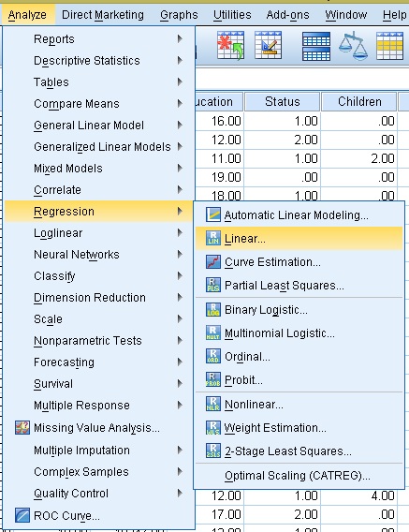Open the Neural Networks submenu
409x532 pixels.
coord(99,254)
